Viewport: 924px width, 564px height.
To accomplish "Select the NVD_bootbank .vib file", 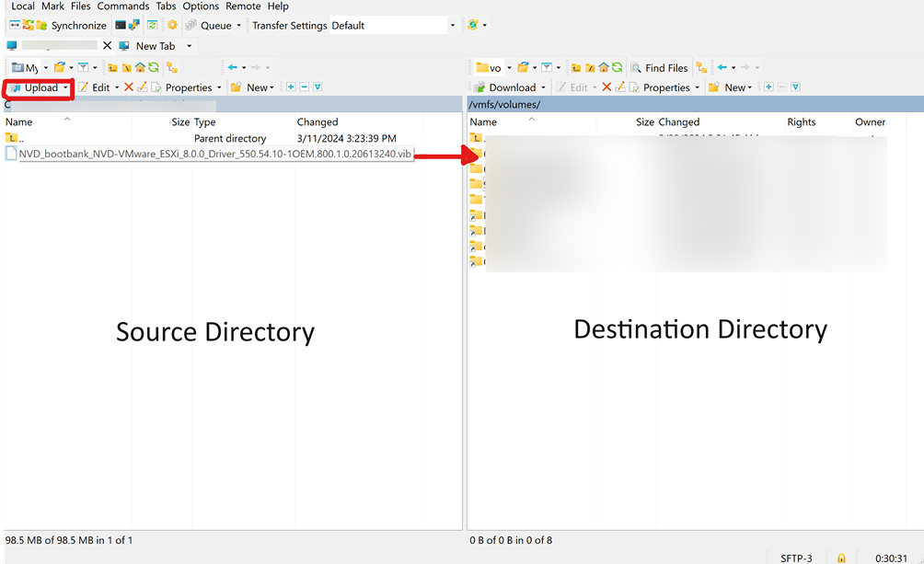I will click(x=214, y=154).
